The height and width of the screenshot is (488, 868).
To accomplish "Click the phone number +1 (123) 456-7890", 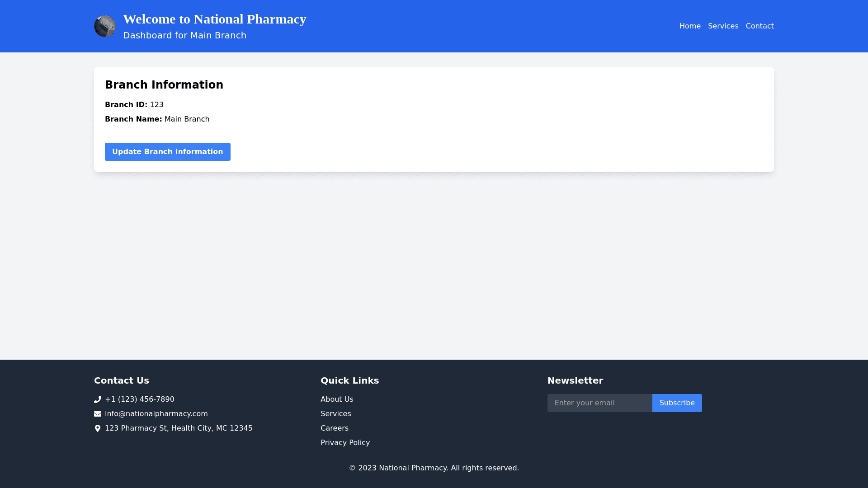I will 139,399.
